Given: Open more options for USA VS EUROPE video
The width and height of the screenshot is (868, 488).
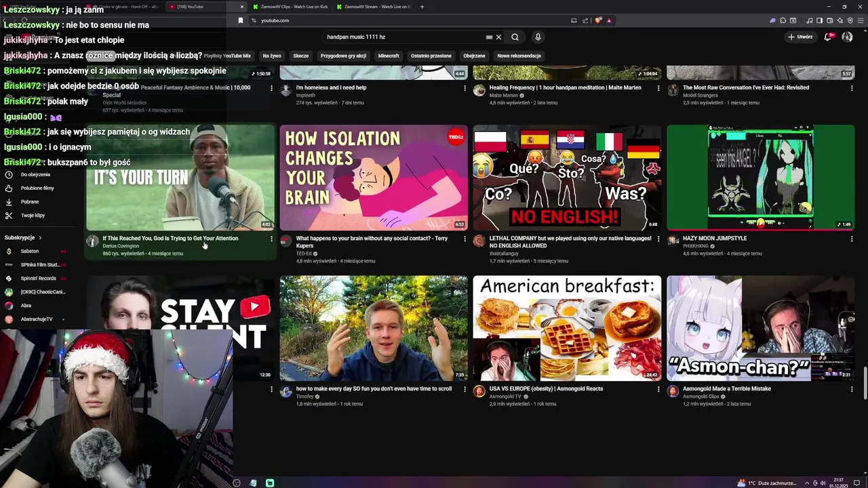Looking at the screenshot, I should click(x=658, y=389).
